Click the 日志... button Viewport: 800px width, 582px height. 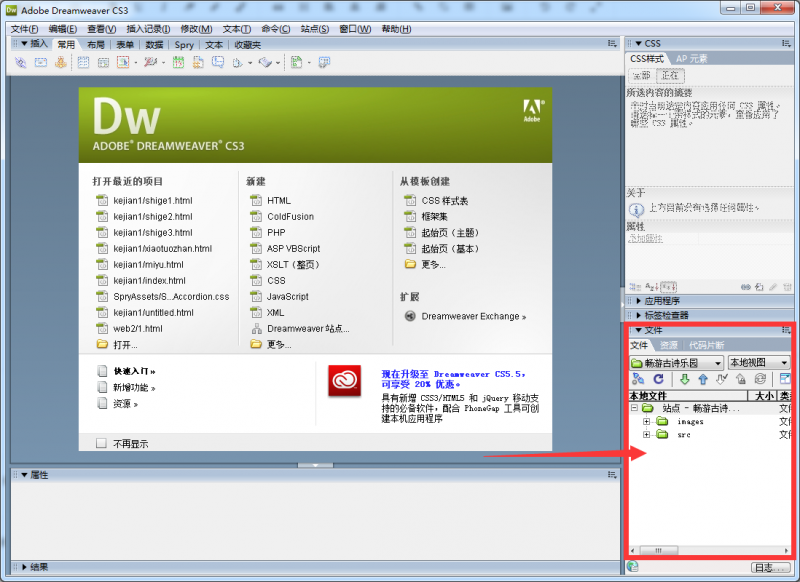click(x=770, y=567)
